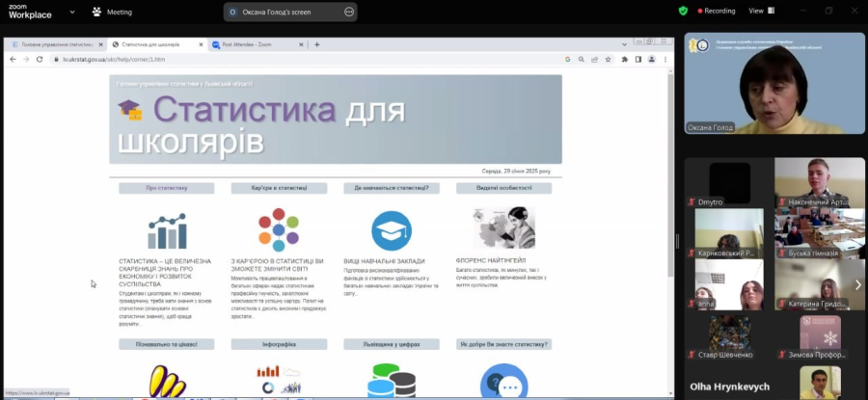Click the bar chart statistics icon
The width and height of the screenshot is (868, 400).
coord(167,230)
